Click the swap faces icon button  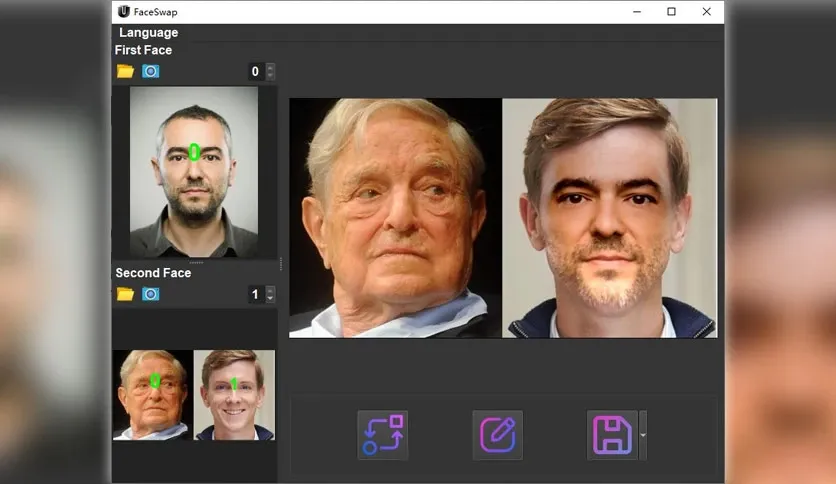coord(383,435)
